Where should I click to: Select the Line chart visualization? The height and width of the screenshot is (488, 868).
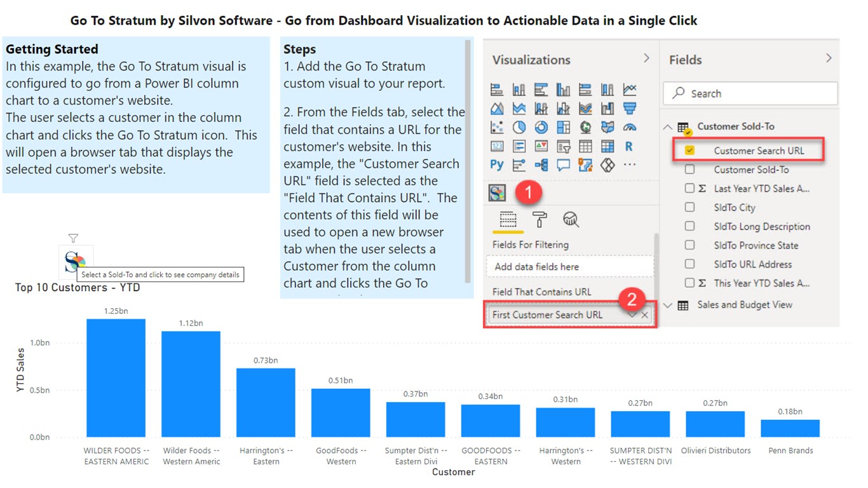(629, 90)
